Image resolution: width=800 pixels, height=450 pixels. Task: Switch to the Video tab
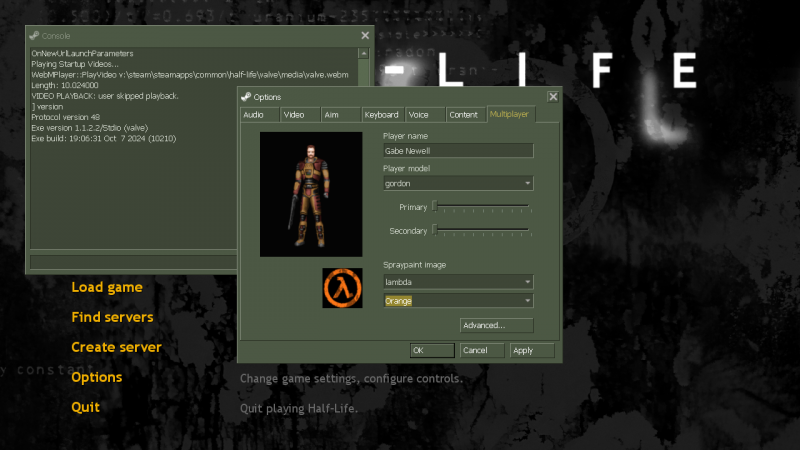pyautogui.click(x=301, y=115)
